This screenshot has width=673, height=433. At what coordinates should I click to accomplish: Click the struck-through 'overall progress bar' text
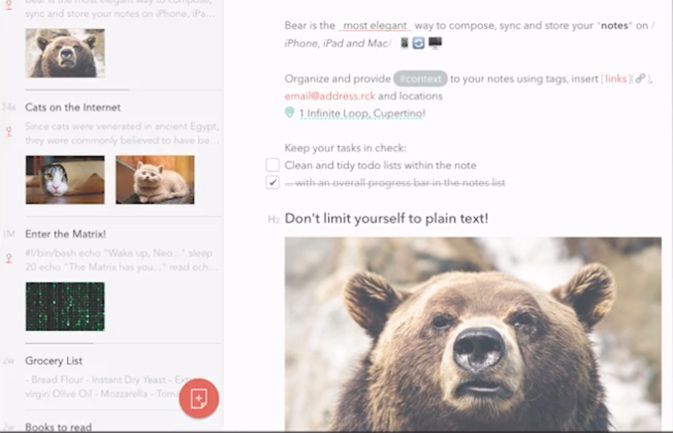pyautogui.click(x=395, y=183)
